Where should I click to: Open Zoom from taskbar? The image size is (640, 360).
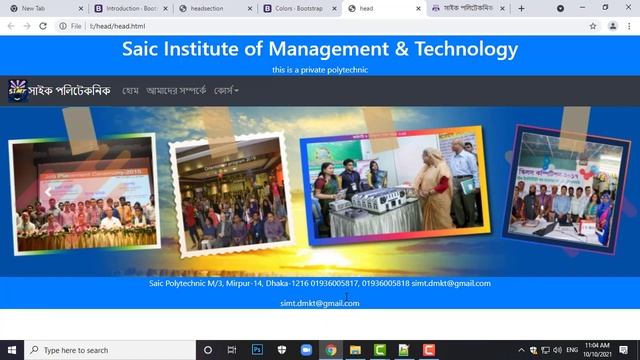coord(306,350)
